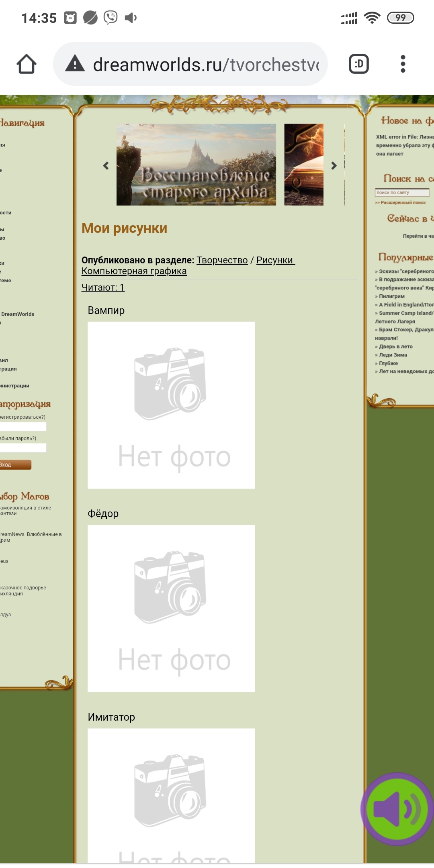Tap the insecure site warning triangle
Viewport: 434px width, 868px height.
(x=75, y=64)
